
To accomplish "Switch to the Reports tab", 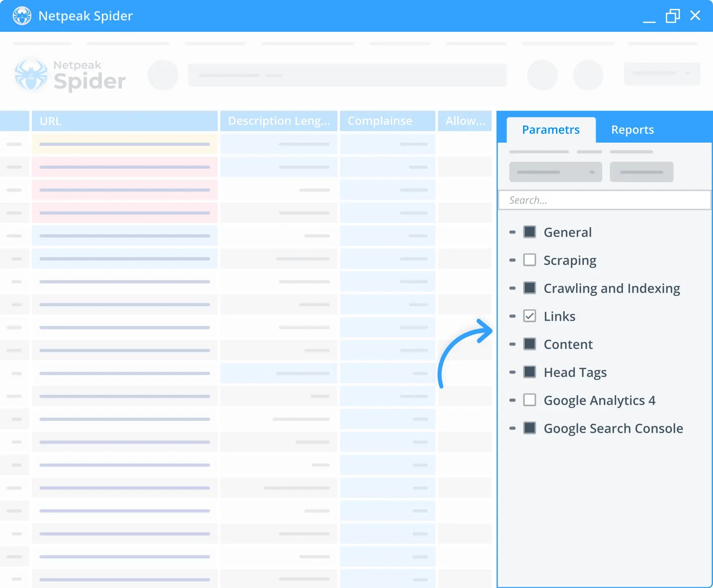I will (632, 130).
